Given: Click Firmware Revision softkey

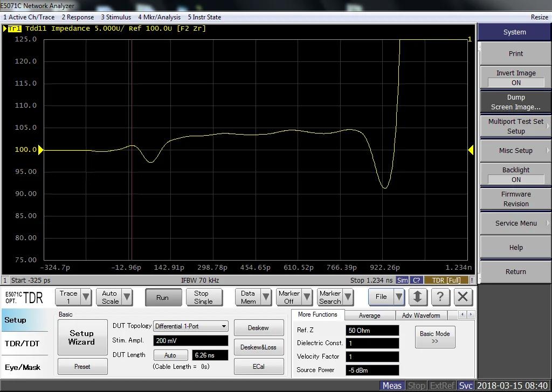Looking at the screenshot, I should coord(516,199).
